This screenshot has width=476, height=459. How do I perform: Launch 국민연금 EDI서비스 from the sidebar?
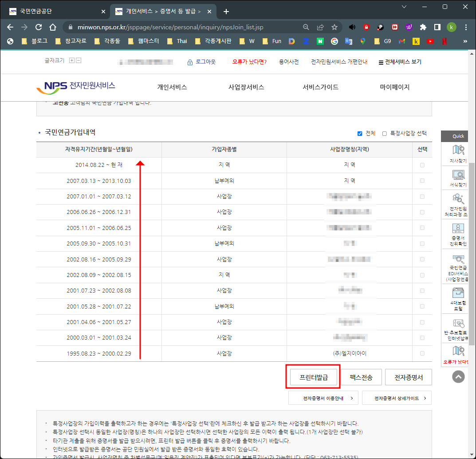[457, 266]
